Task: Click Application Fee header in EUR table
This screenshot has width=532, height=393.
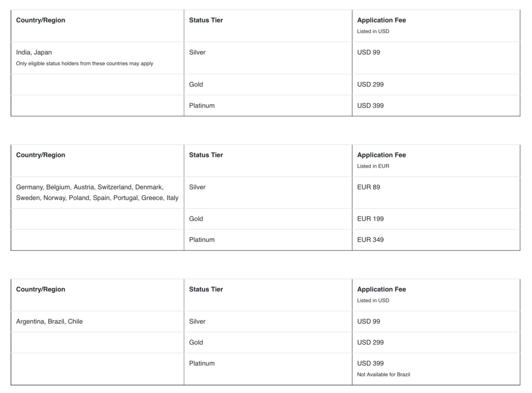Action: pyautogui.click(x=381, y=155)
